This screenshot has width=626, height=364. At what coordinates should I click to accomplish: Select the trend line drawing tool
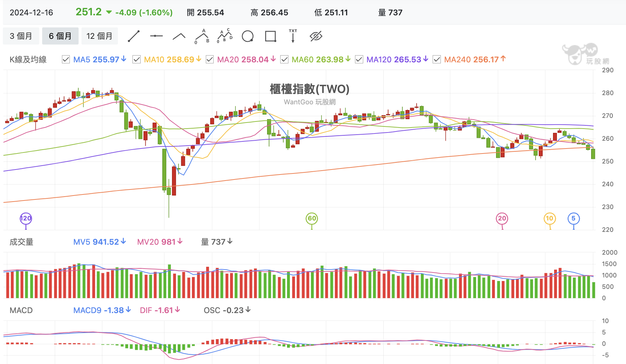point(134,36)
